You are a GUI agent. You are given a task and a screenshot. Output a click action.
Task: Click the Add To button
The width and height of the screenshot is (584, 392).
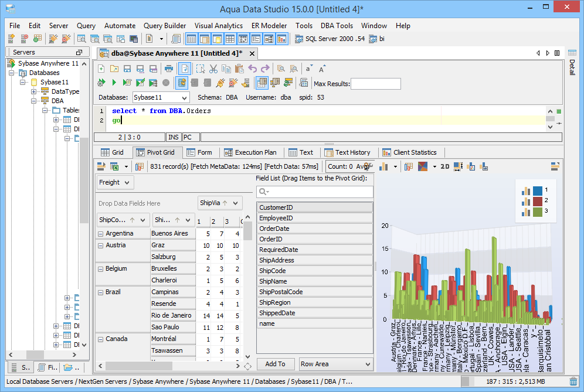click(x=275, y=364)
